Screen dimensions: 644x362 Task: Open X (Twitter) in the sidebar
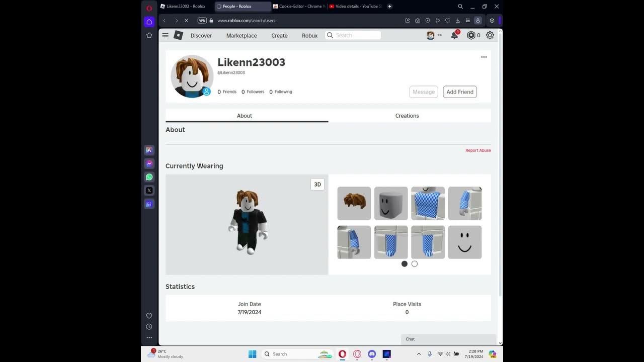click(x=149, y=191)
